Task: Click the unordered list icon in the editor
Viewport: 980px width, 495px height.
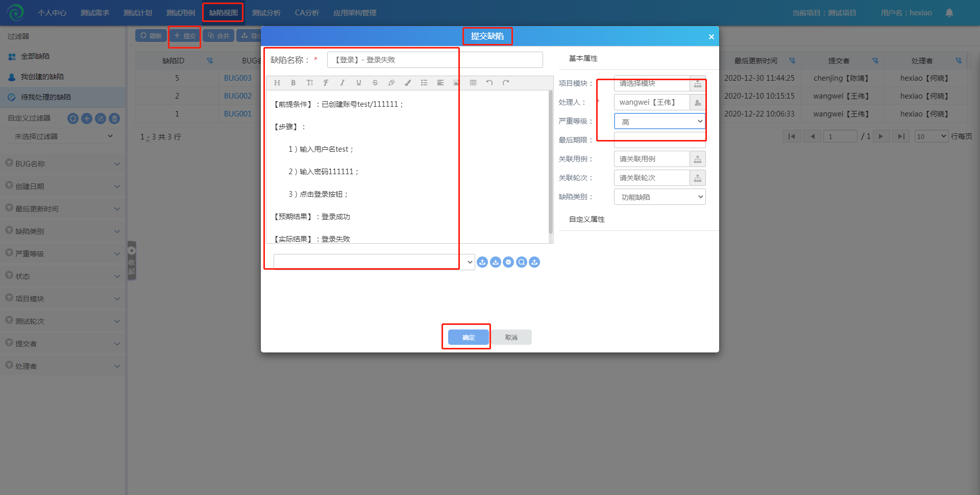Action: pyautogui.click(x=424, y=83)
